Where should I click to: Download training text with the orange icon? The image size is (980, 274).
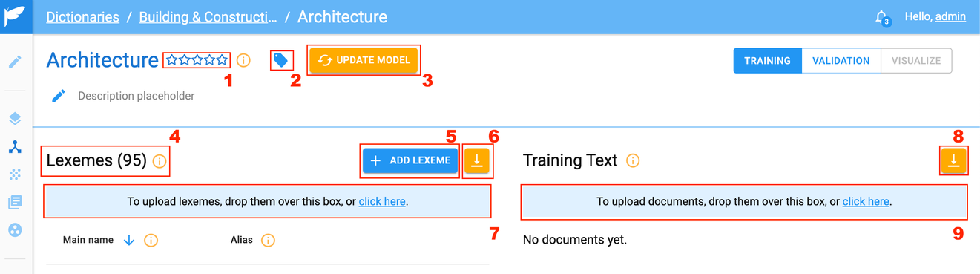coord(953,160)
